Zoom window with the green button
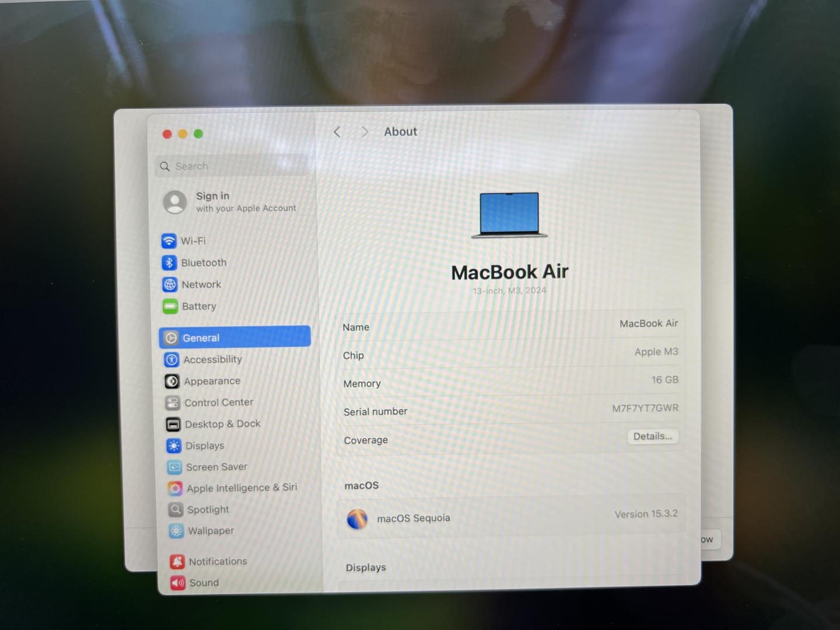The height and width of the screenshot is (630, 840). pyautogui.click(x=198, y=134)
